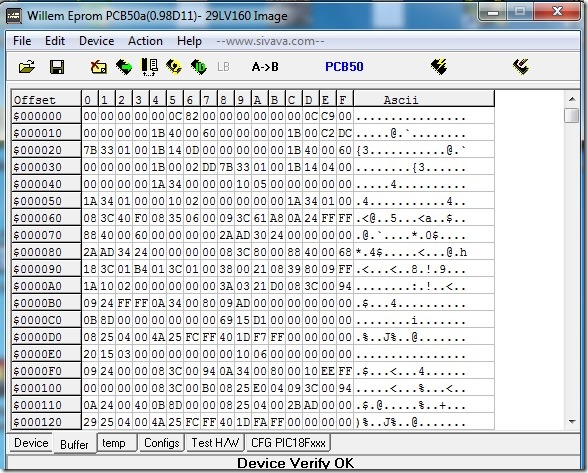The width and height of the screenshot is (588, 473).
Task: Minimize the Willem Eprom window
Action: [493, 12]
